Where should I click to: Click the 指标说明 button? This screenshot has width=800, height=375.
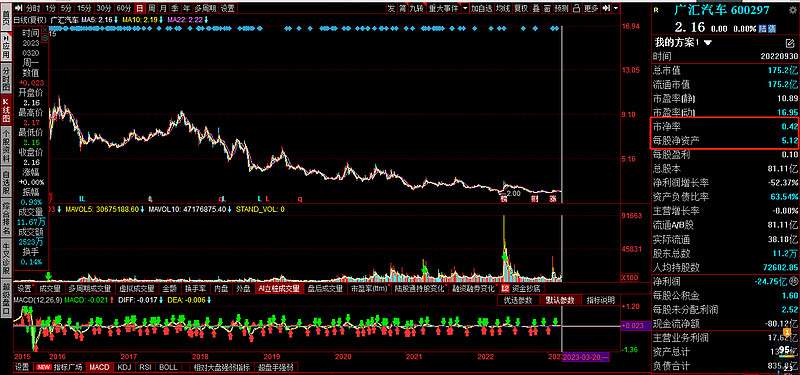[x=600, y=300]
